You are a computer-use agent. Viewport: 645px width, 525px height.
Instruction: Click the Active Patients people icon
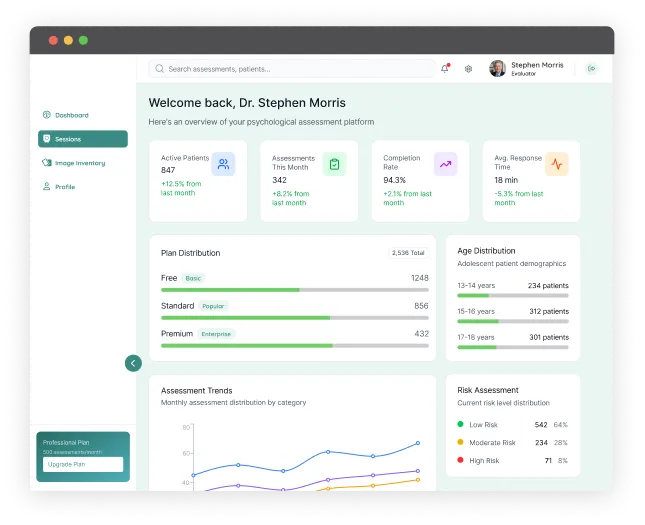pyautogui.click(x=223, y=164)
